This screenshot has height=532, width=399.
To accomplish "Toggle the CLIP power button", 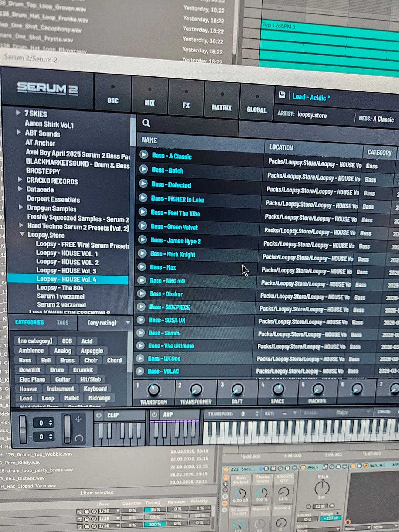I will click(99, 415).
